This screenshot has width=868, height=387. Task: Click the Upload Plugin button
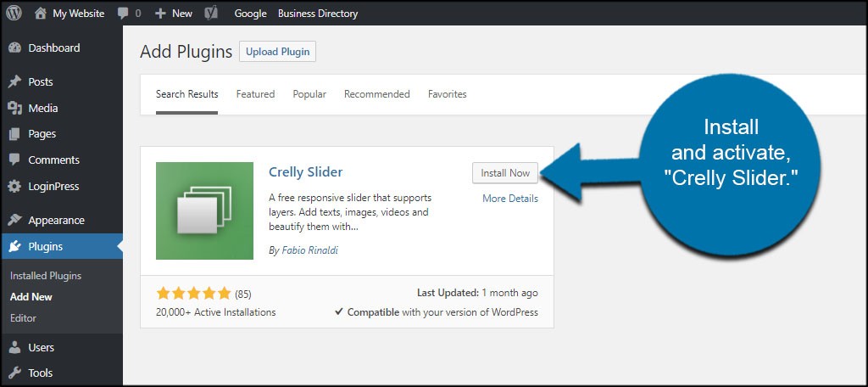[x=277, y=52]
